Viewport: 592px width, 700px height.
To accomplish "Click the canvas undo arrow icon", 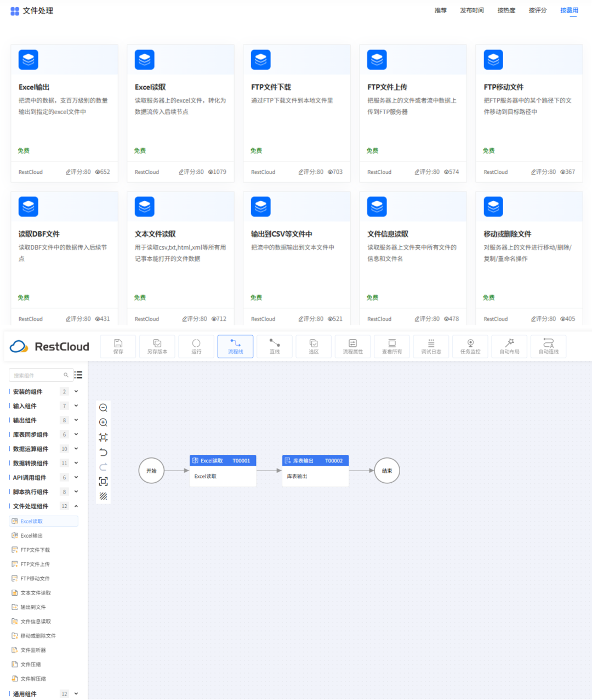I will [x=103, y=452].
